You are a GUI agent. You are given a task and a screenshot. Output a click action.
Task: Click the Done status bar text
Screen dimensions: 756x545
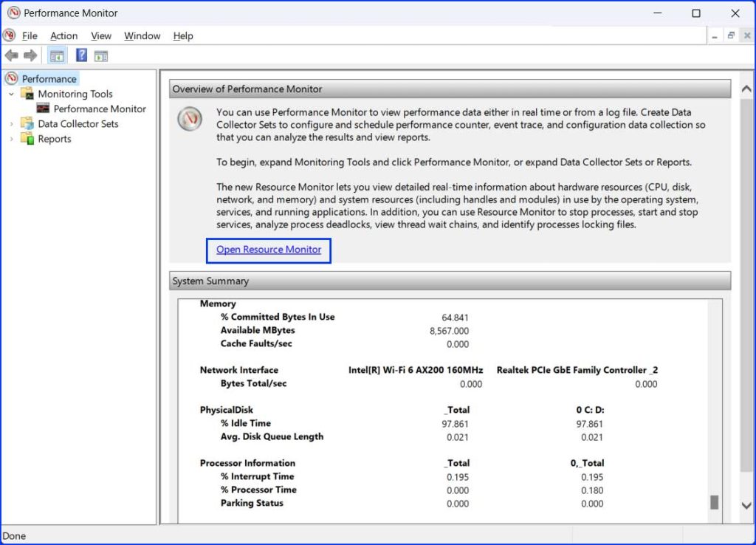(15, 536)
